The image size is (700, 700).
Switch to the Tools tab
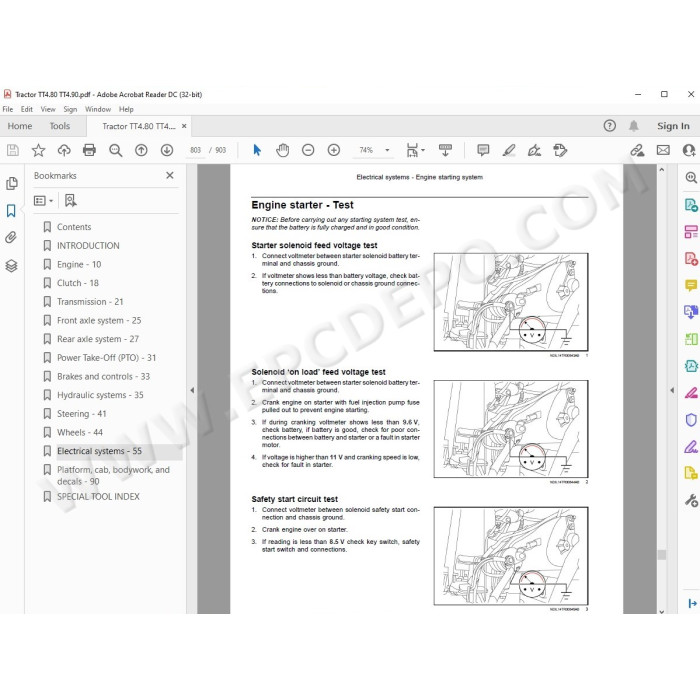(x=60, y=126)
